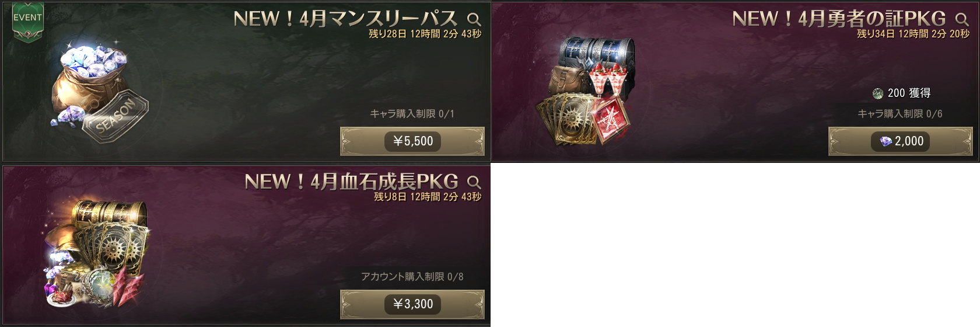Click the diamond currency icon on the 2,000 button
This screenshot has height=327, width=980.
pyautogui.click(x=885, y=141)
